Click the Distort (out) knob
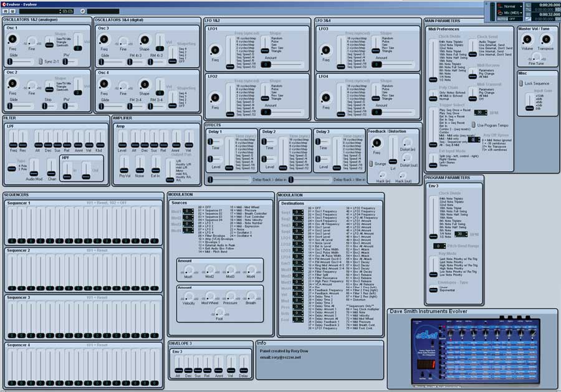The width and height of the screenshot is (561, 392). point(408,158)
